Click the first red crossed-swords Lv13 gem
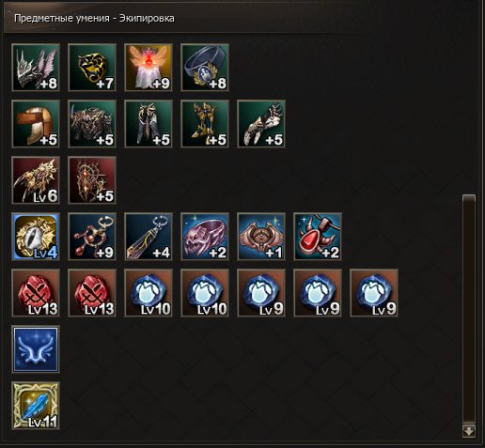The height and width of the screenshot is (448, 485). click(36, 293)
